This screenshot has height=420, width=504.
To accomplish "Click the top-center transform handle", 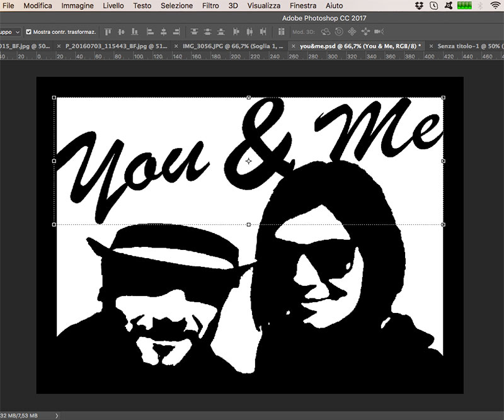I will click(x=249, y=98).
